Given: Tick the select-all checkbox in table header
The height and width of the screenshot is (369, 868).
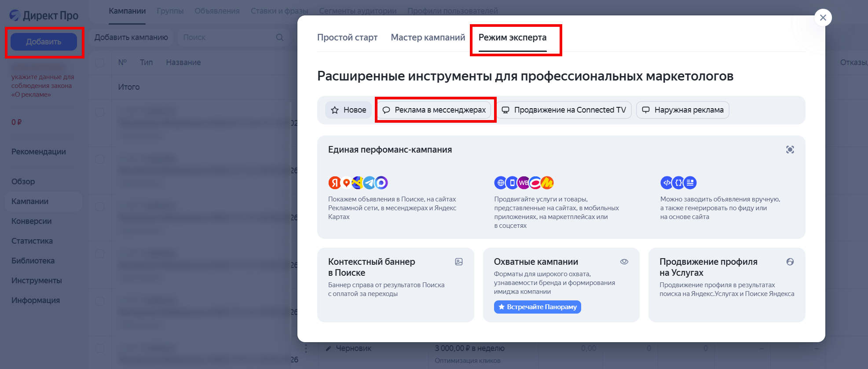Looking at the screenshot, I should click(100, 62).
